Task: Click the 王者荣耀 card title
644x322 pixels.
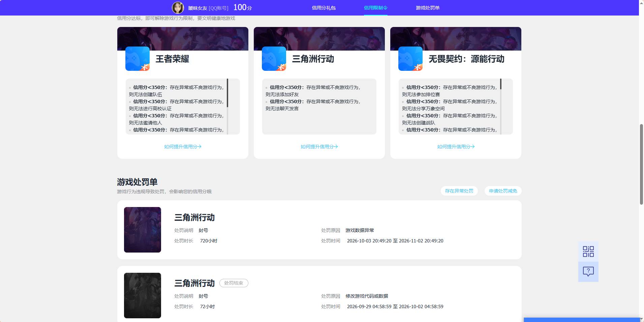Action: pyautogui.click(x=172, y=59)
